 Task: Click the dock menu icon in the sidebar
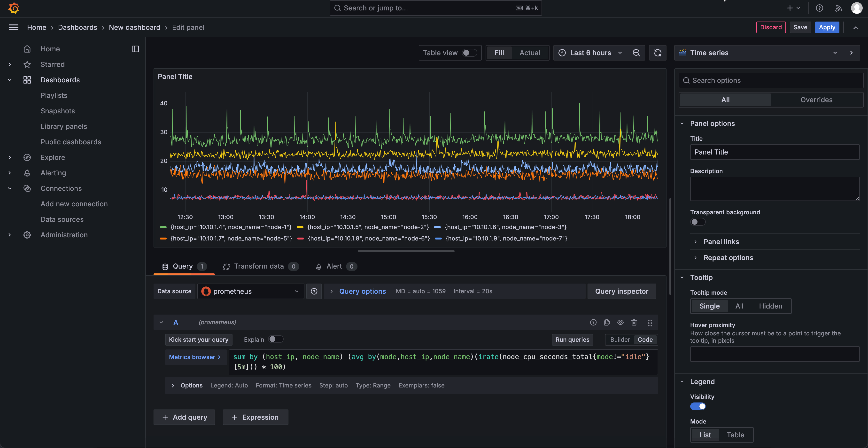point(135,49)
